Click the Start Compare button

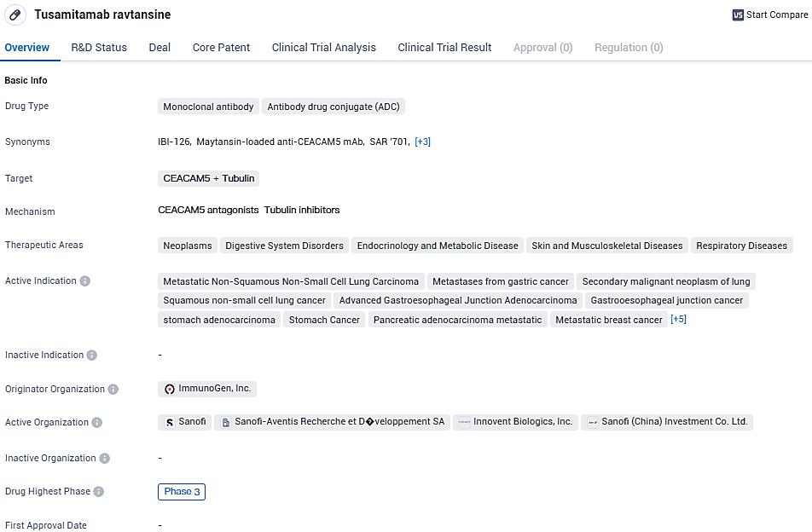[769, 14]
